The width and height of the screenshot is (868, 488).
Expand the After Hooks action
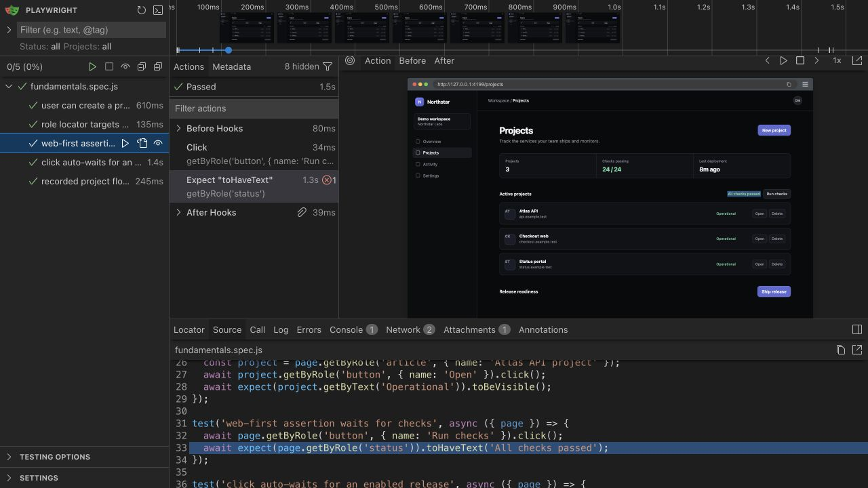[x=179, y=212]
